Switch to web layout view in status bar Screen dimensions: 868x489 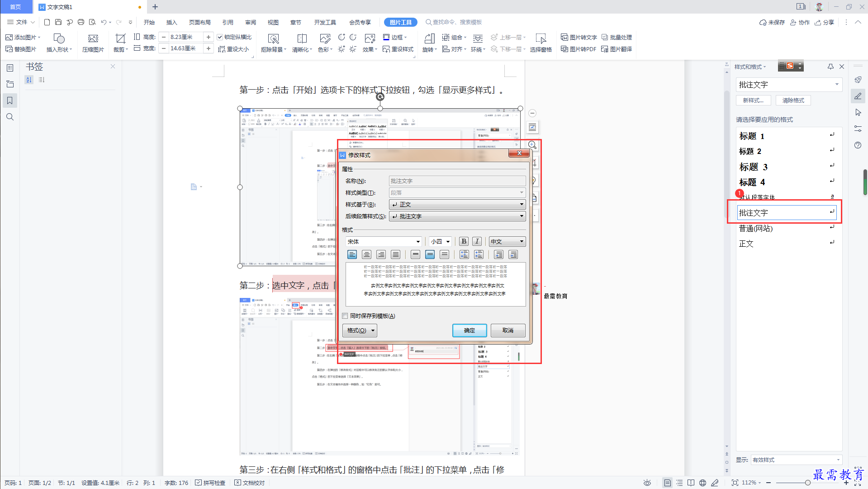point(702,483)
